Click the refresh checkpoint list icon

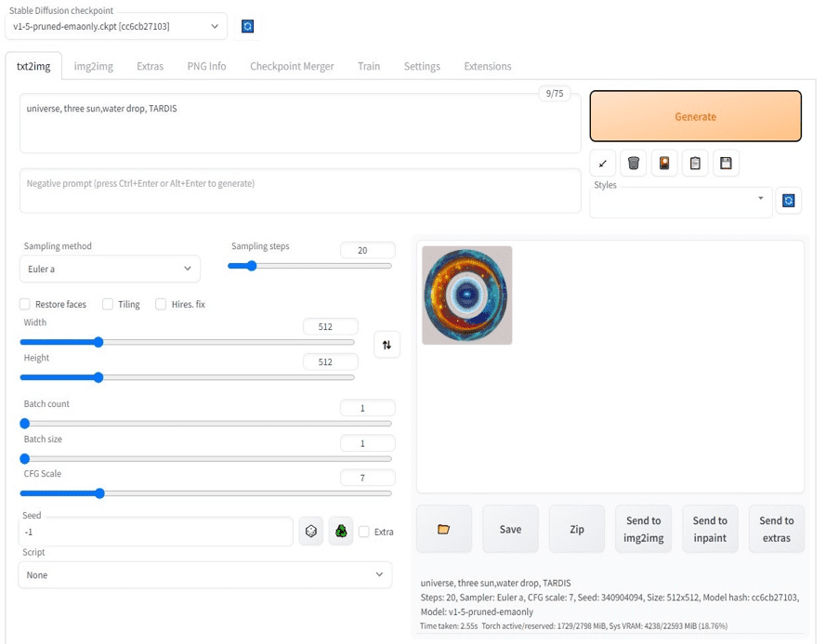tap(247, 26)
